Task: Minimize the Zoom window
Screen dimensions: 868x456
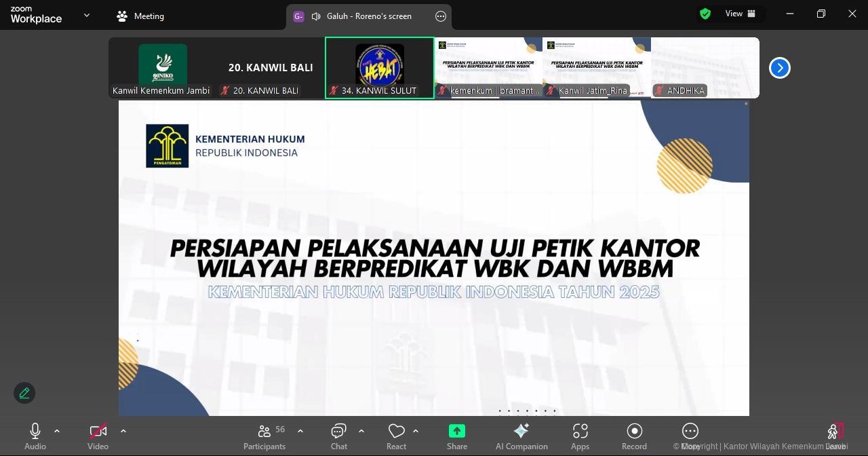Action: click(x=790, y=14)
